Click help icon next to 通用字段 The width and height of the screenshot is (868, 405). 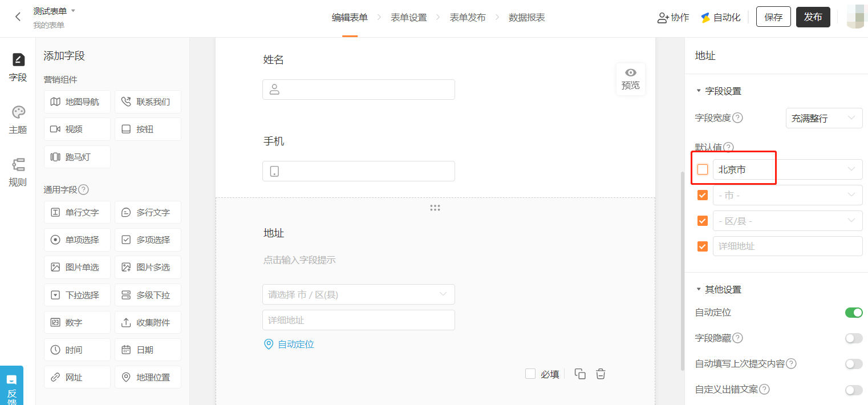83,189
